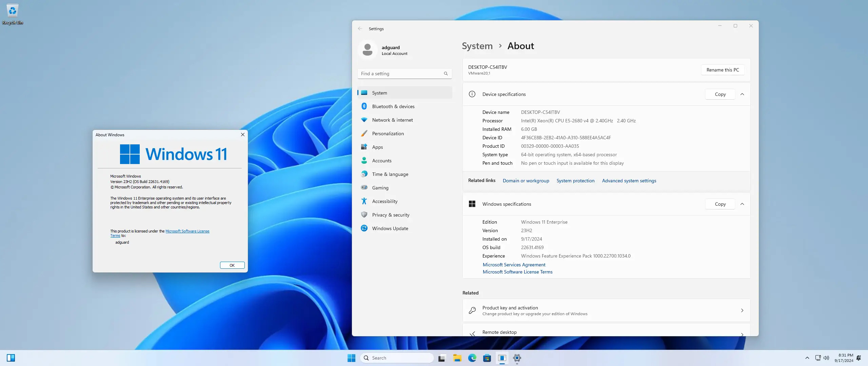Open Apps settings

pos(377,147)
